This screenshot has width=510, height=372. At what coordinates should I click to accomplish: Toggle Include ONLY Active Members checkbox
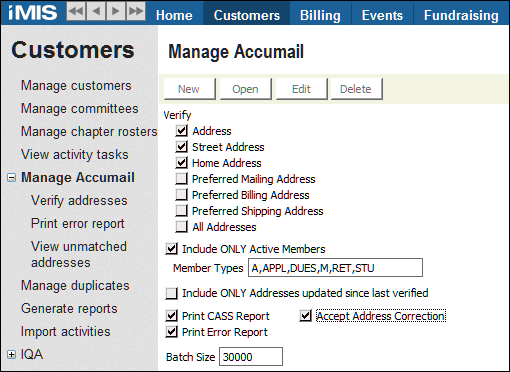172,249
